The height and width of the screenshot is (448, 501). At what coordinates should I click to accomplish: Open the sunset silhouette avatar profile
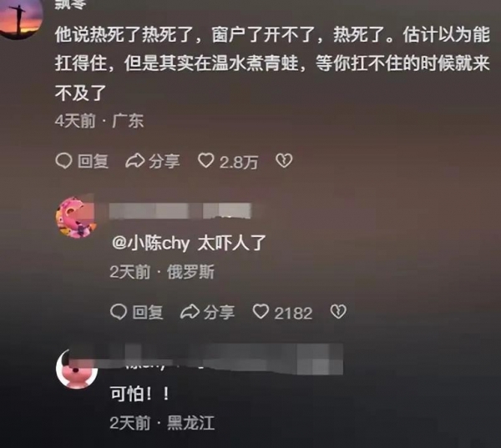(19, 17)
